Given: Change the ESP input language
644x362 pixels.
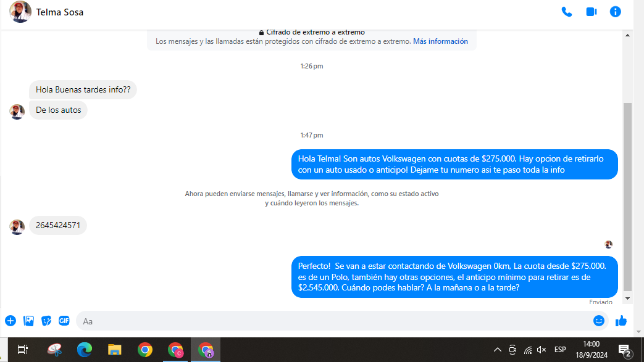Looking at the screenshot, I should coord(560,350).
